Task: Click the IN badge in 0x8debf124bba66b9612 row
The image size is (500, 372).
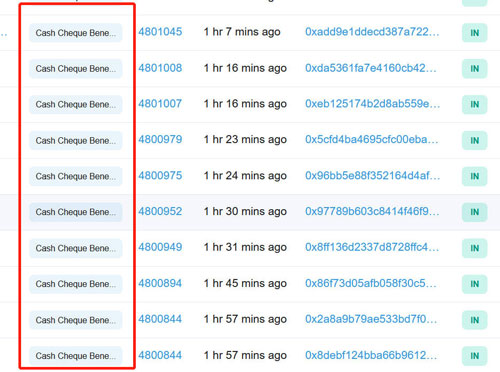Action: [x=475, y=356]
